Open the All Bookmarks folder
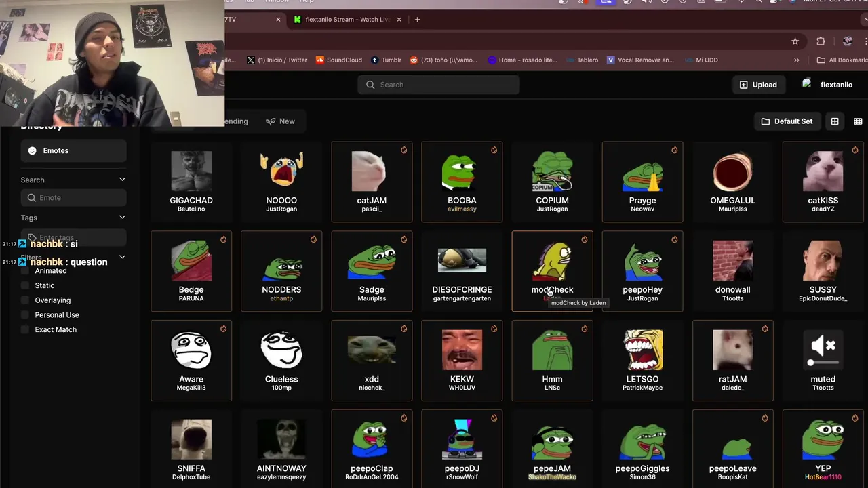This screenshot has height=488, width=868. (x=842, y=60)
